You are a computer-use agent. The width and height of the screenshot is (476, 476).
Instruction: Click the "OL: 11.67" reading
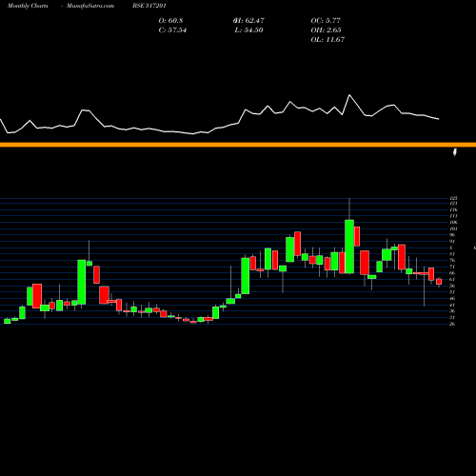[327, 40]
